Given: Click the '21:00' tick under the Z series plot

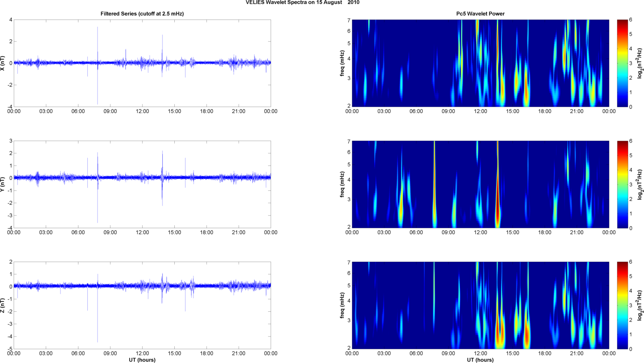Looking at the screenshot, I should click(x=239, y=354).
